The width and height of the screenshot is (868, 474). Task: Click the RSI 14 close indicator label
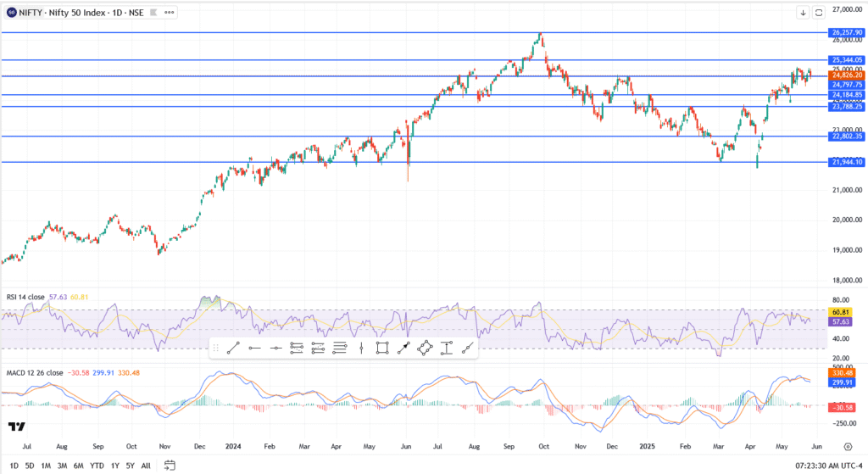pyautogui.click(x=25, y=298)
